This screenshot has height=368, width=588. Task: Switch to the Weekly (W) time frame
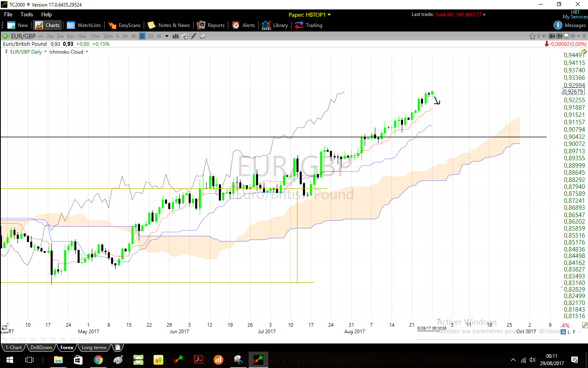coord(159,36)
